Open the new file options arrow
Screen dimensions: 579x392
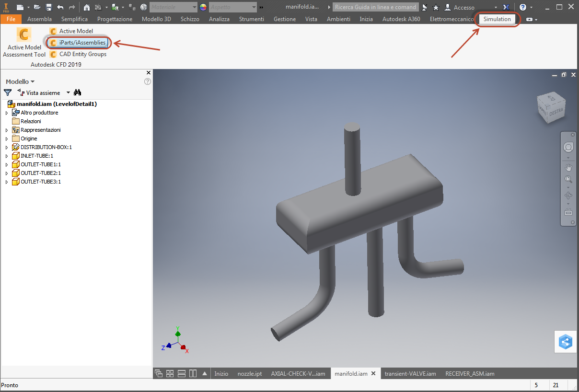[x=28, y=8]
